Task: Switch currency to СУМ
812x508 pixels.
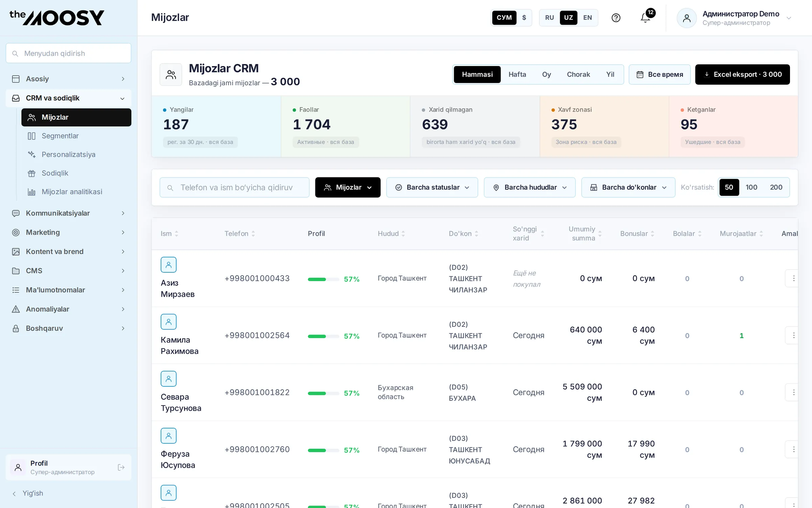Action: (x=504, y=18)
